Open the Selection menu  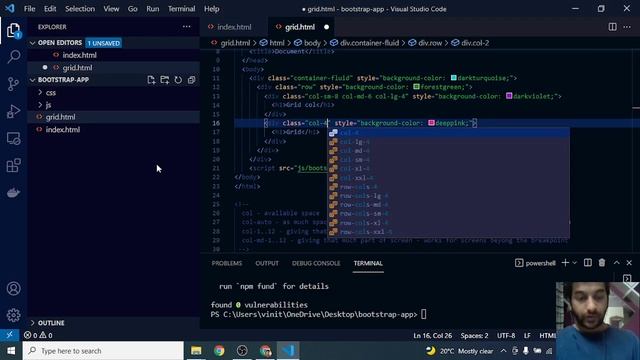tap(80, 9)
